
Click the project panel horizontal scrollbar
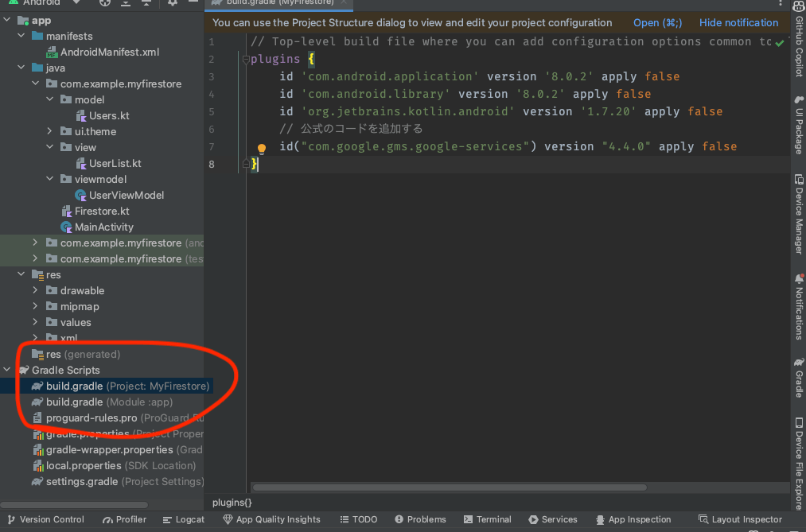tap(75, 505)
